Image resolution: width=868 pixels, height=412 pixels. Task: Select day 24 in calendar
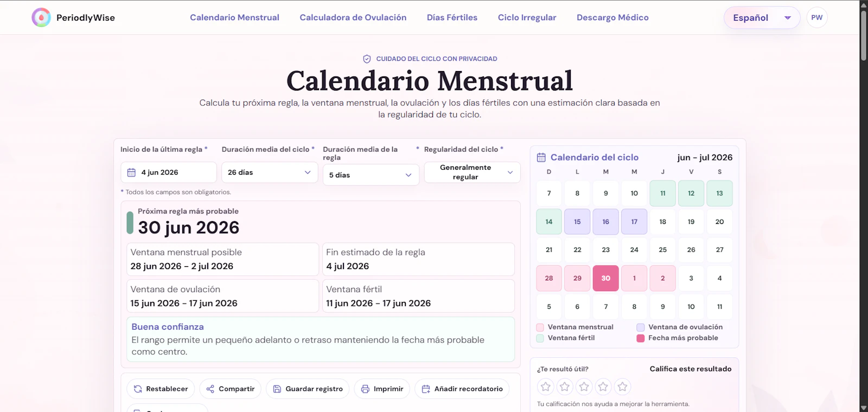tap(634, 250)
